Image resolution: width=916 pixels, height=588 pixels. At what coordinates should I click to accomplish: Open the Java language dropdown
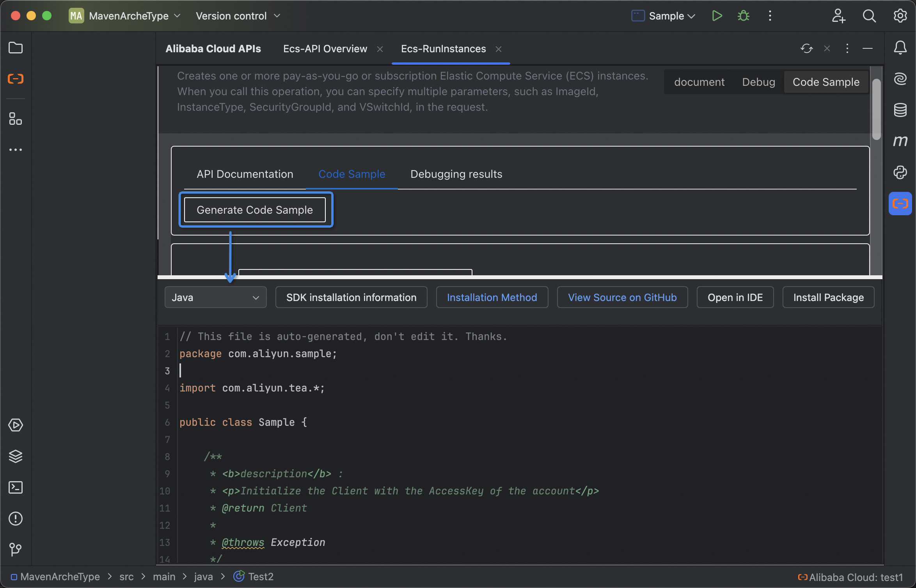215,298
